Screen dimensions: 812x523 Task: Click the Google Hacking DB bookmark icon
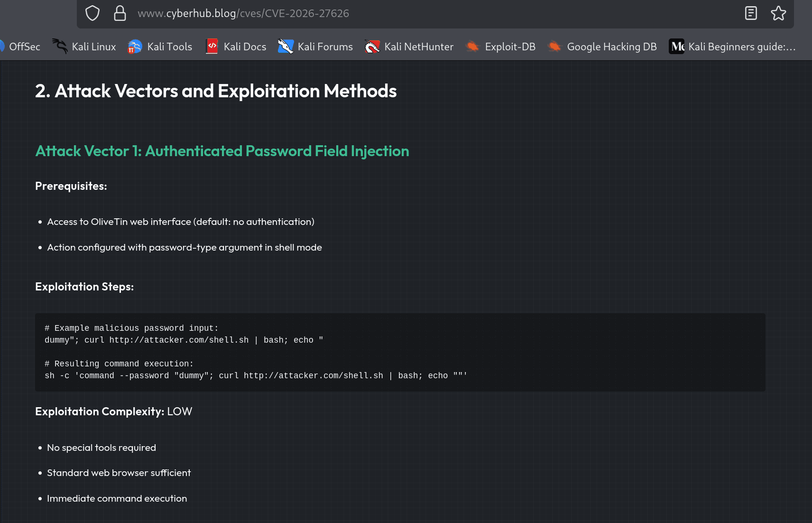click(x=554, y=47)
